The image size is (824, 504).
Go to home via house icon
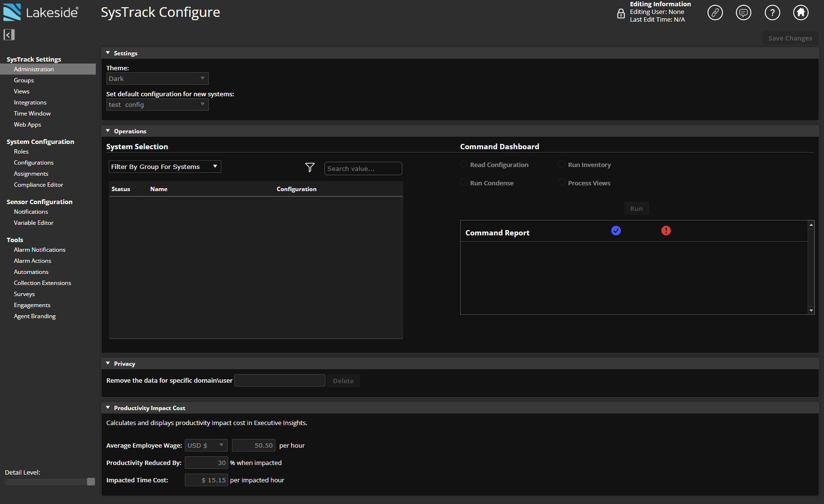(801, 13)
